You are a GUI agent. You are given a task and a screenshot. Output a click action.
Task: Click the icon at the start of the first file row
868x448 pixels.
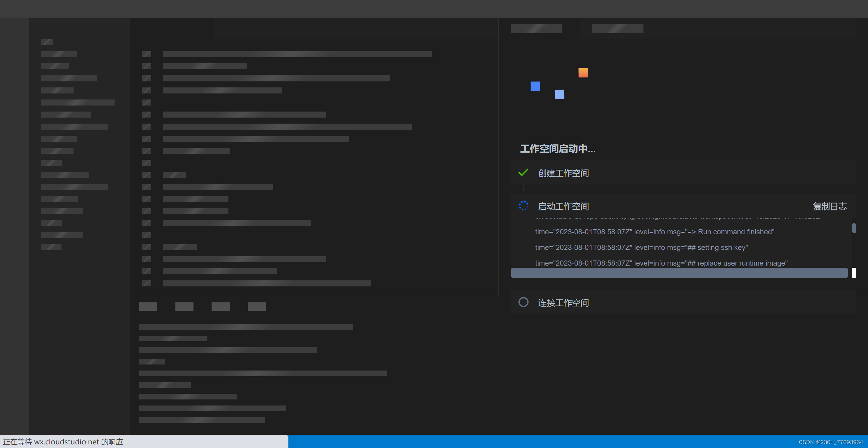click(146, 54)
